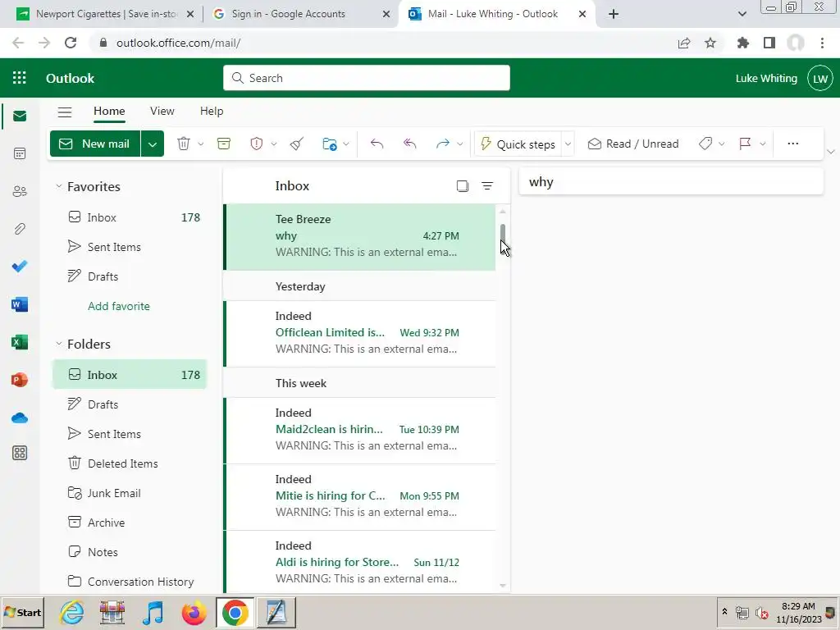
Task: Expand the ribbon with the chevron
Action: click(831, 152)
